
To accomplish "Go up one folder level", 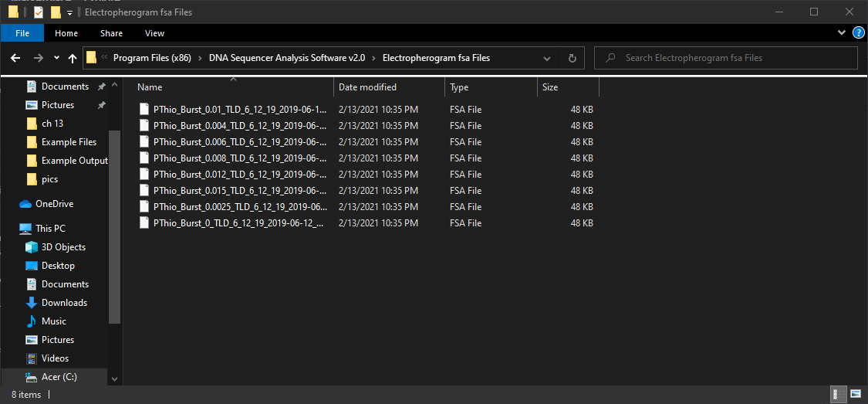I will pyautogui.click(x=73, y=58).
